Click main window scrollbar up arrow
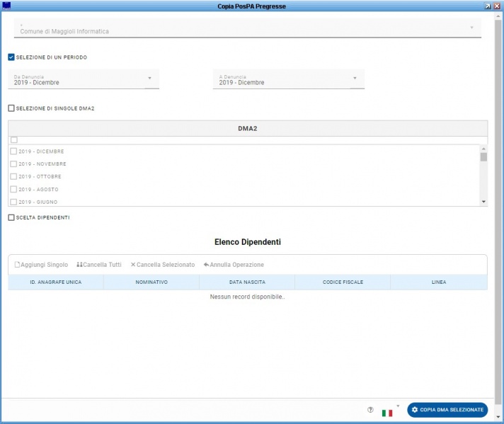 click(x=498, y=16)
